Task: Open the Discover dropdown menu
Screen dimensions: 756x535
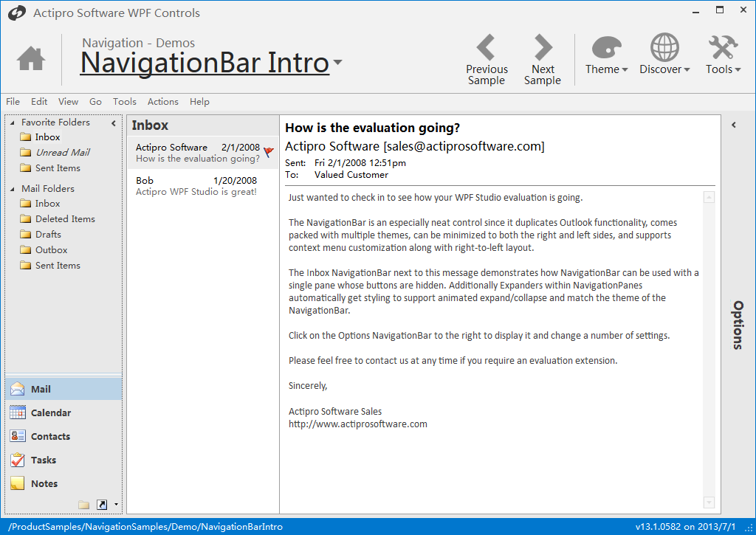Action: (x=664, y=55)
